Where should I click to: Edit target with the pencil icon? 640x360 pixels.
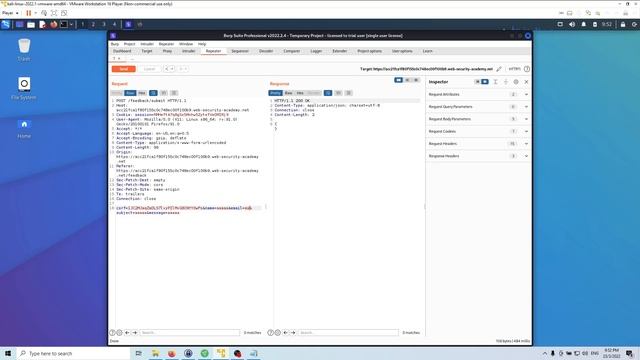499,69
